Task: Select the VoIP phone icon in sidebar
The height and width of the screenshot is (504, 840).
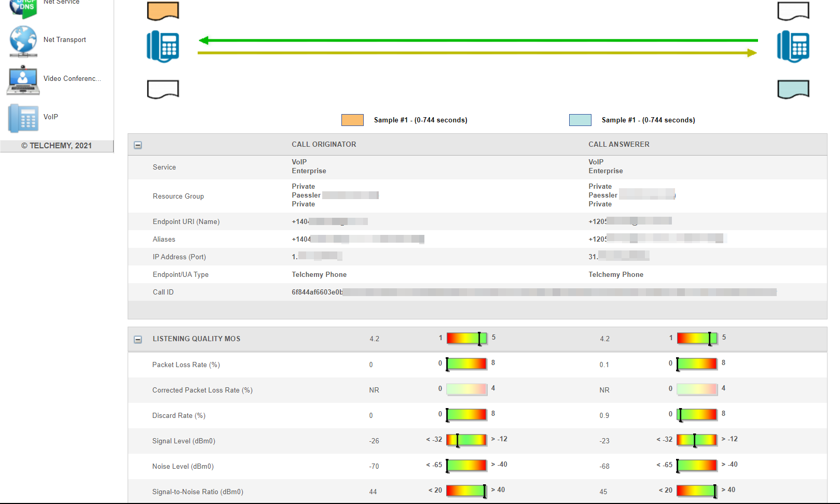Action: point(23,118)
